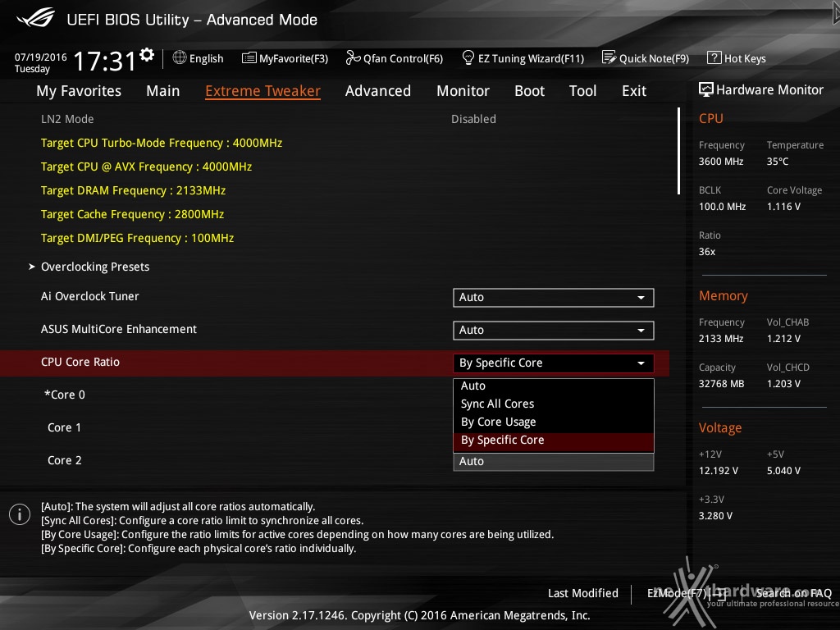Click the LN2 Mode Disabled value
Screen dimensions: 840x630
tap(473, 119)
